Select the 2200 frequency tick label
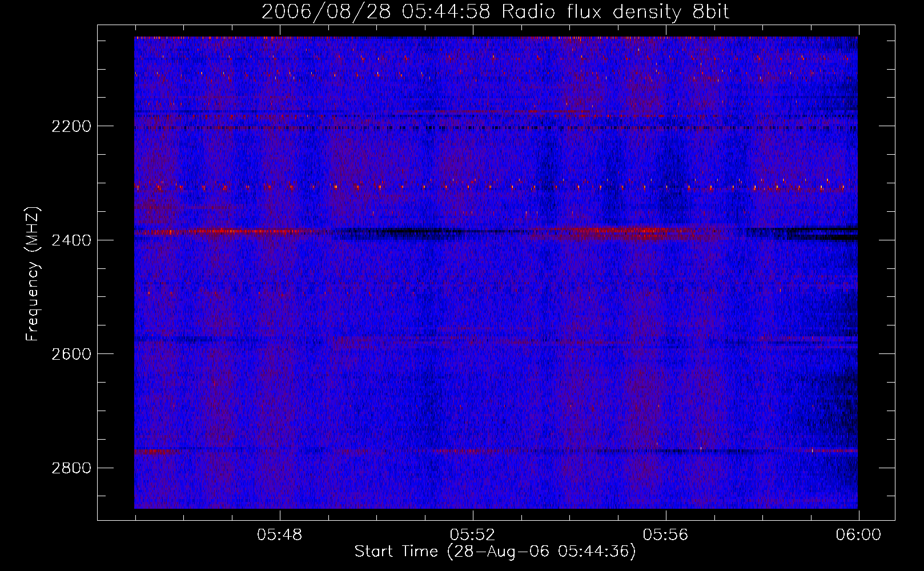The width and height of the screenshot is (924, 571). (71, 126)
